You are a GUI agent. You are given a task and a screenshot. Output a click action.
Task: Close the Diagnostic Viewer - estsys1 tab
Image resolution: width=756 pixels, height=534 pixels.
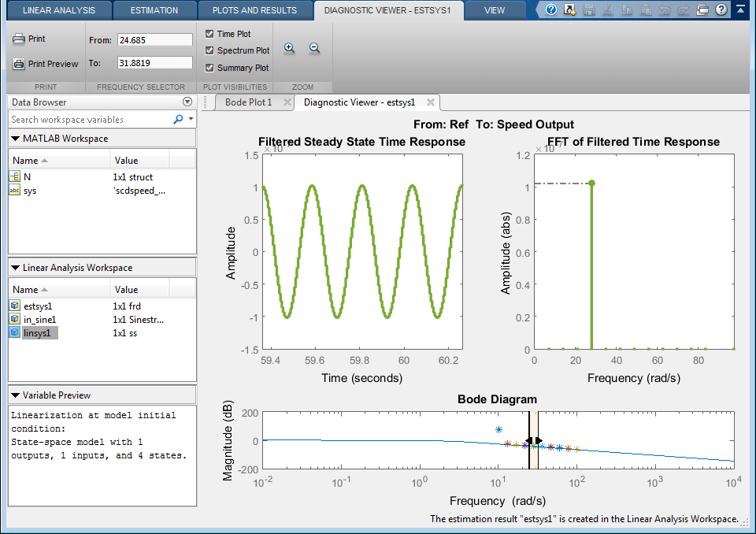(431, 102)
